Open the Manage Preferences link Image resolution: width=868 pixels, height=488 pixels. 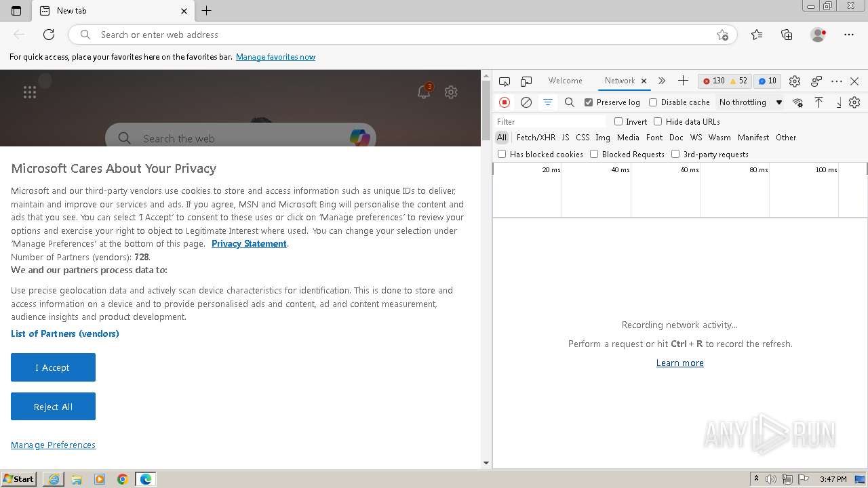coord(53,445)
